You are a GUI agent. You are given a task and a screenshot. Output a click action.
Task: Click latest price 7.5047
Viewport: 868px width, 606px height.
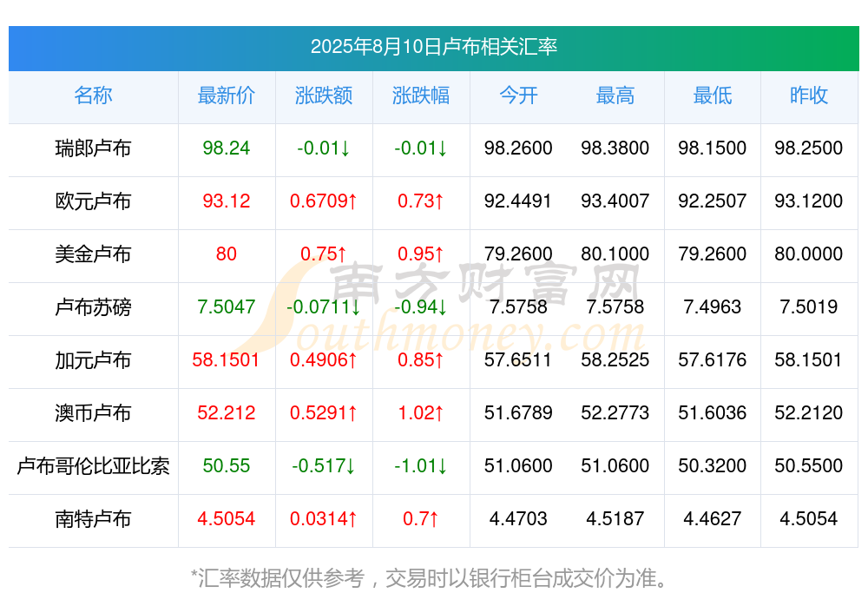click(227, 306)
